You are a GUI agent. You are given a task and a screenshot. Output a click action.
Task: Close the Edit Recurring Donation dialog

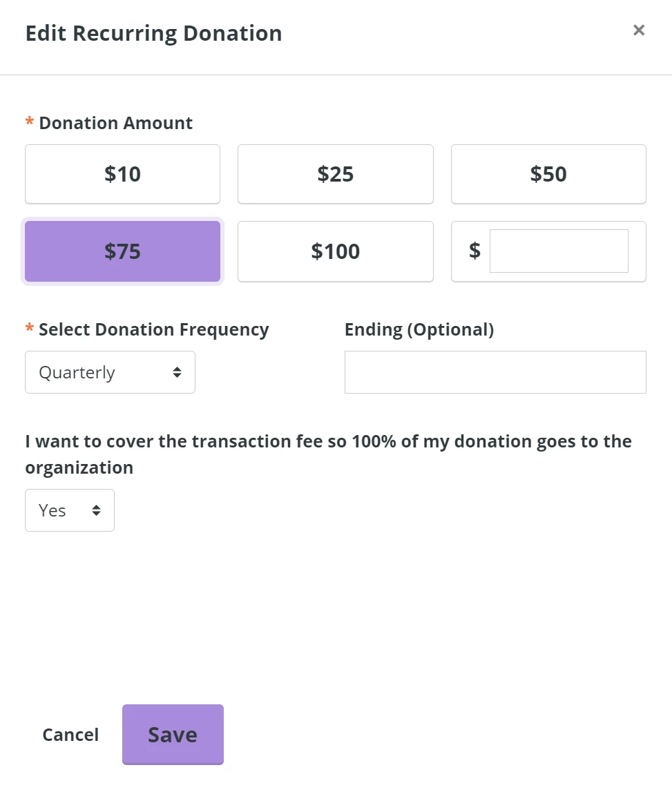[638, 30]
